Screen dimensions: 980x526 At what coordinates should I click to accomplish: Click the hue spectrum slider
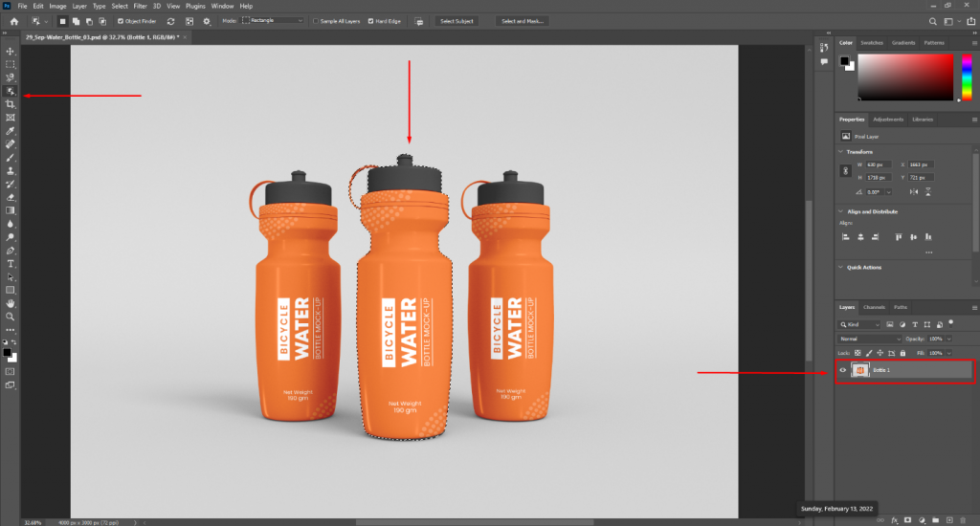click(x=967, y=77)
